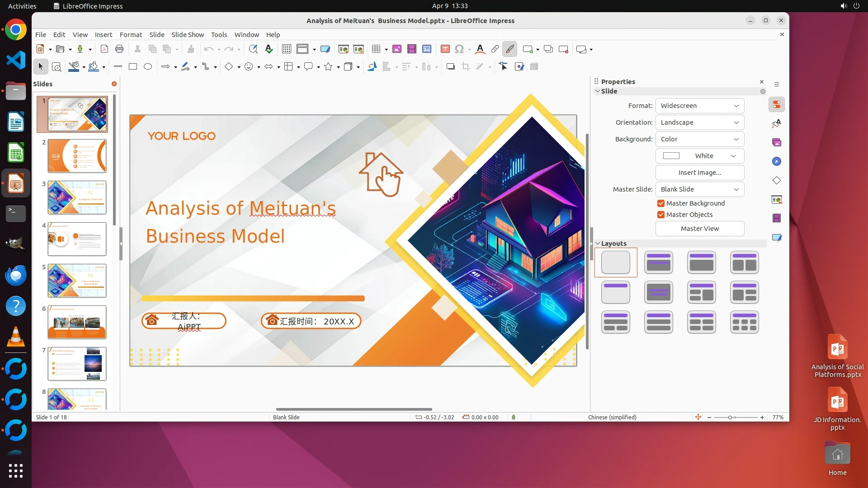Uncheck the Master Background checkbox
The image size is (868, 488).
[661, 203]
